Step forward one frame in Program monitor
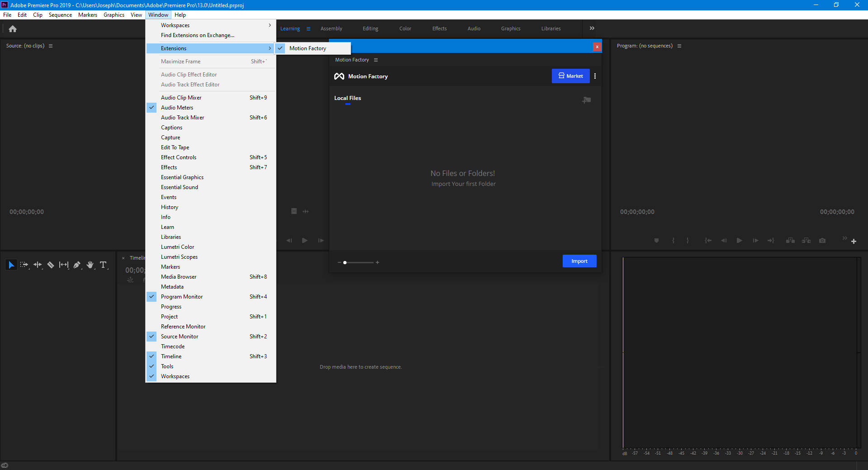This screenshot has height=470, width=868. click(755, 241)
